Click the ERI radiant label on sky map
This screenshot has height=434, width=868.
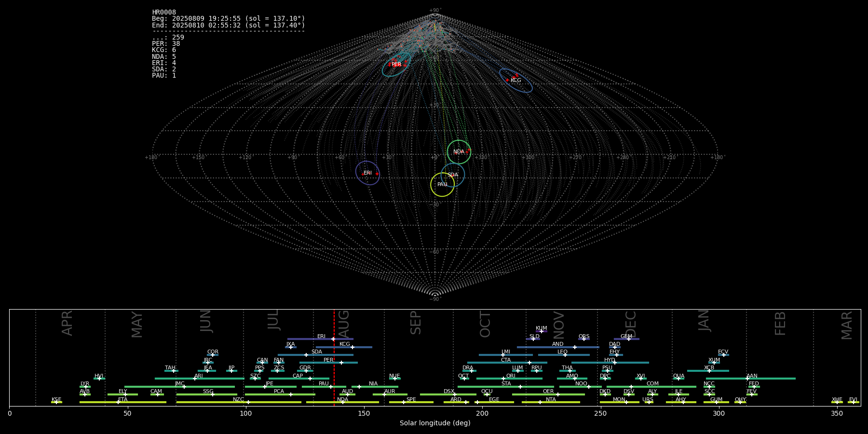(x=367, y=173)
